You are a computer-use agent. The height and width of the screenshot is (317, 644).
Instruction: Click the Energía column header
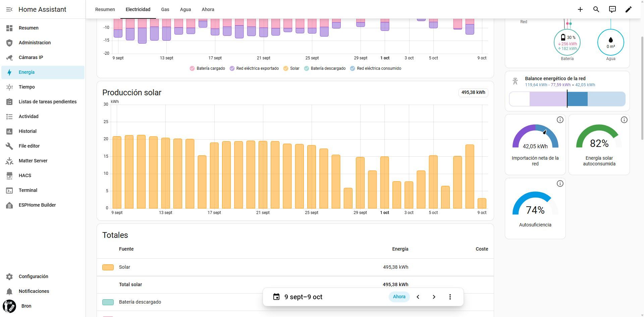tap(400, 249)
